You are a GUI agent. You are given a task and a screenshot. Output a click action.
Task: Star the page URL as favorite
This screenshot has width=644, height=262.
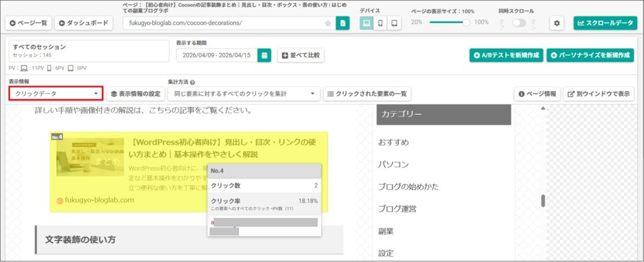pyautogui.click(x=328, y=23)
